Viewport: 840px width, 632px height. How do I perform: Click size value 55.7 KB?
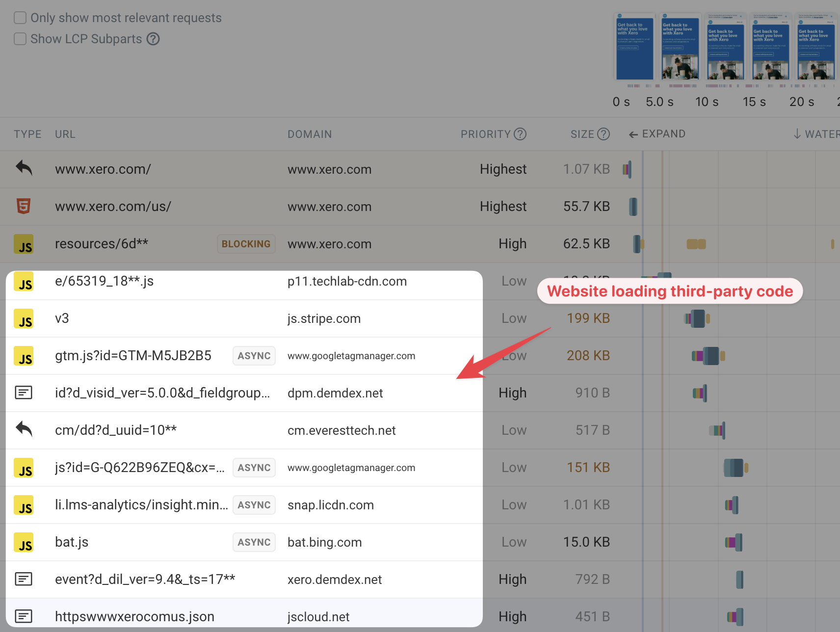586,207
